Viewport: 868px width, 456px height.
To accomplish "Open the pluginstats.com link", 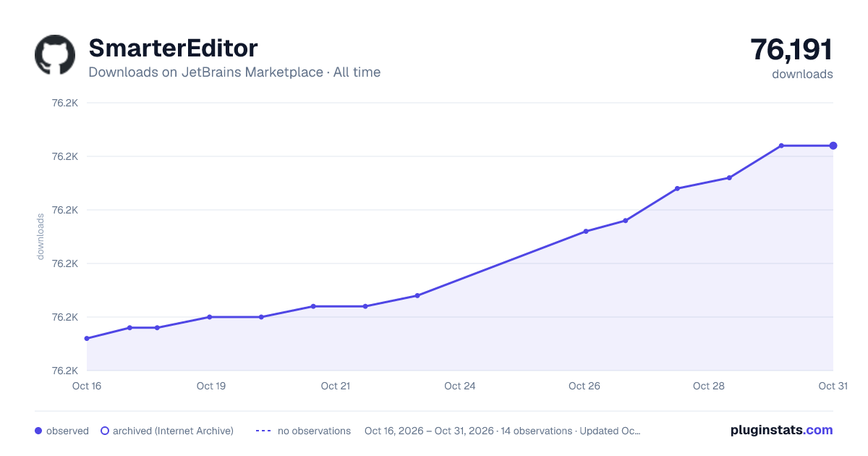I will (x=781, y=430).
